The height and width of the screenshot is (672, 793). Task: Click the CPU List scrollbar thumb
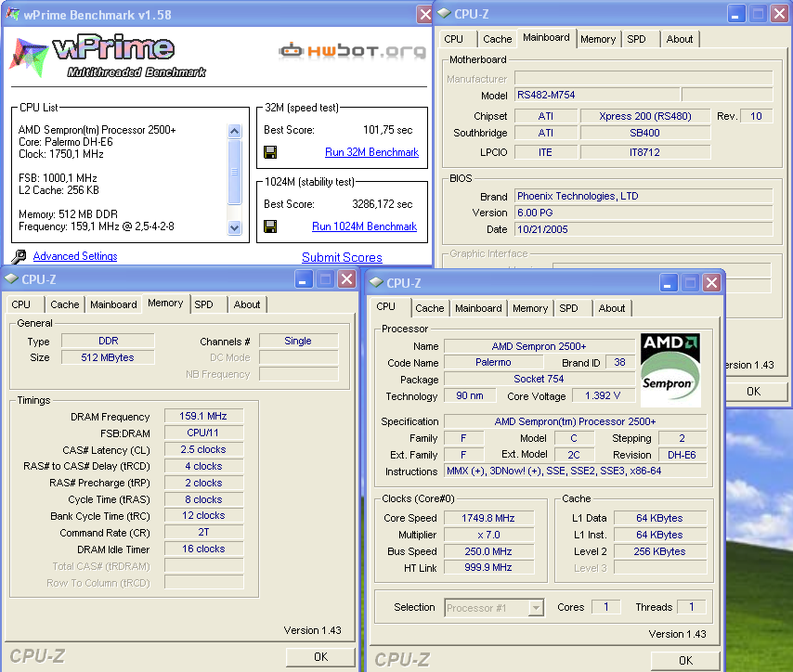click(234, 172)
